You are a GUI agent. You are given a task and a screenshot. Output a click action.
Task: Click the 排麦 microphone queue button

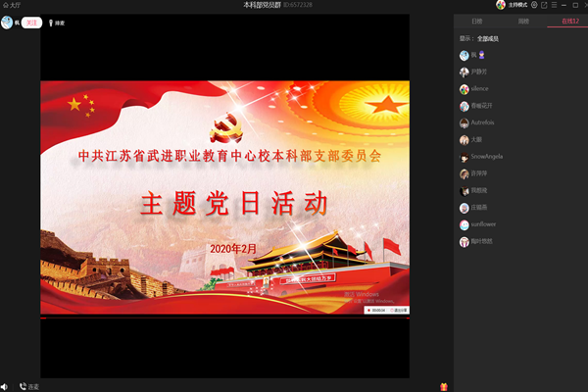[57, 23]
